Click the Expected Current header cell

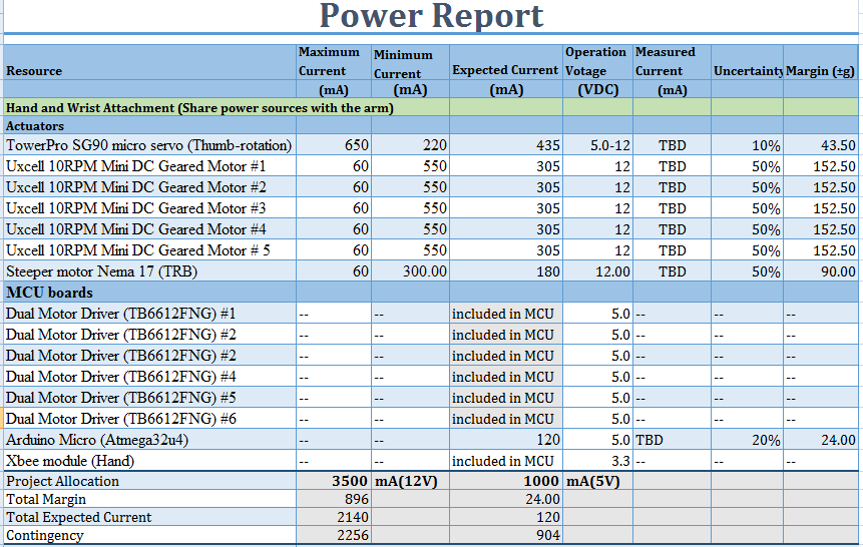tap(506, 62)
